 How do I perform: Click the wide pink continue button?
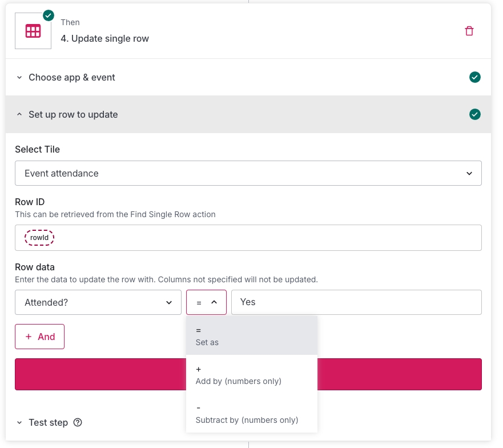click(400, 374)
